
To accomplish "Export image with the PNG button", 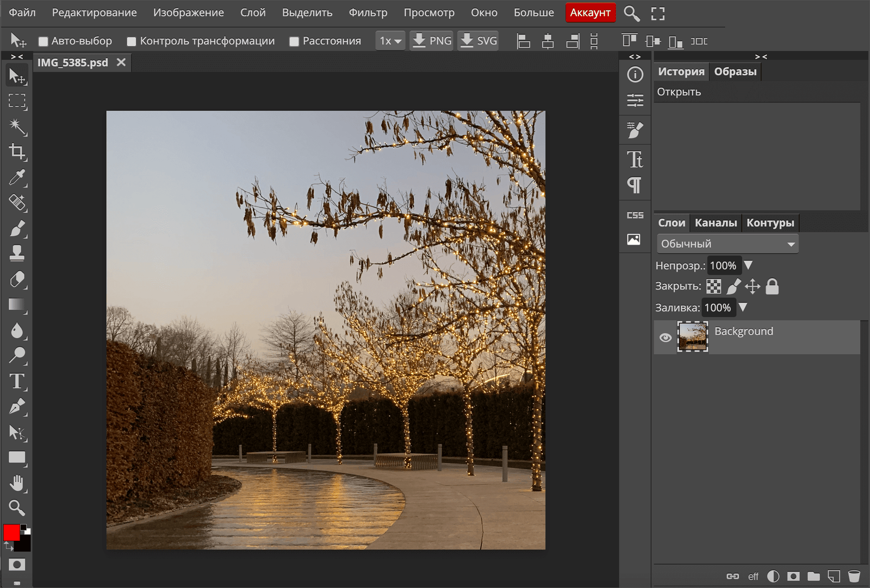I will [432, 41].
